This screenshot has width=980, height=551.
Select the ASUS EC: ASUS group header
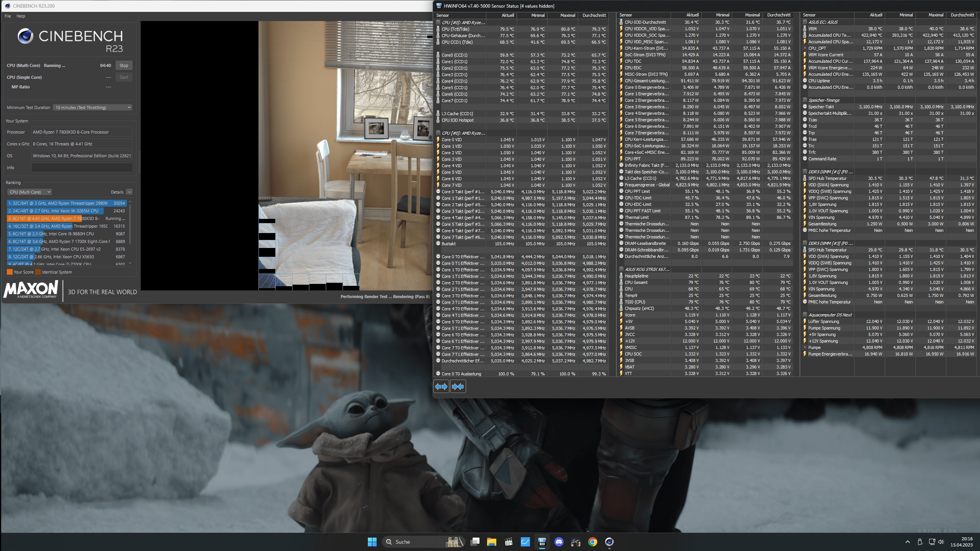point(889,22)
